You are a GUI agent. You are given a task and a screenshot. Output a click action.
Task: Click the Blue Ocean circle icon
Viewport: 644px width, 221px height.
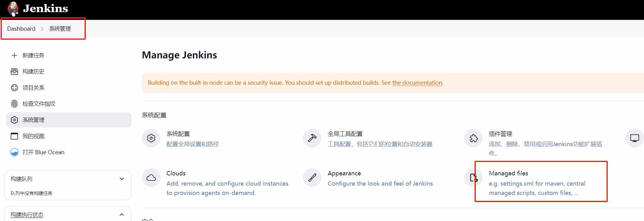14,152
